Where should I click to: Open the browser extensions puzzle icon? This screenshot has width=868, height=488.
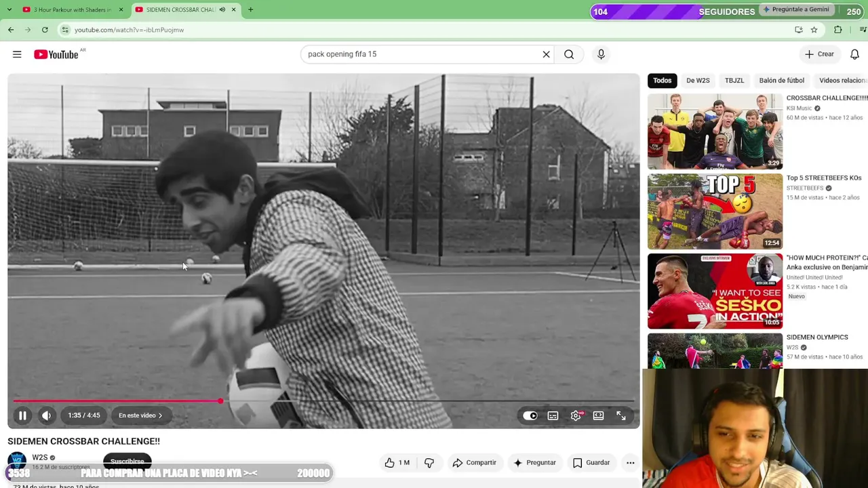(838, 30)
